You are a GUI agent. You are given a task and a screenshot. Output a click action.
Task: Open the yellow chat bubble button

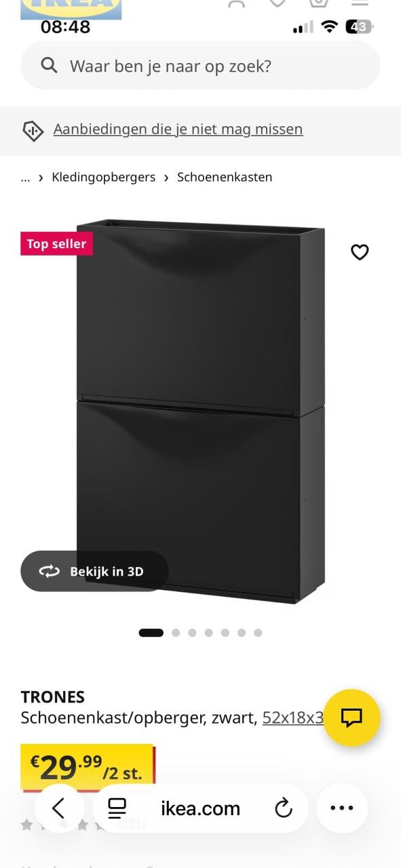351,717
